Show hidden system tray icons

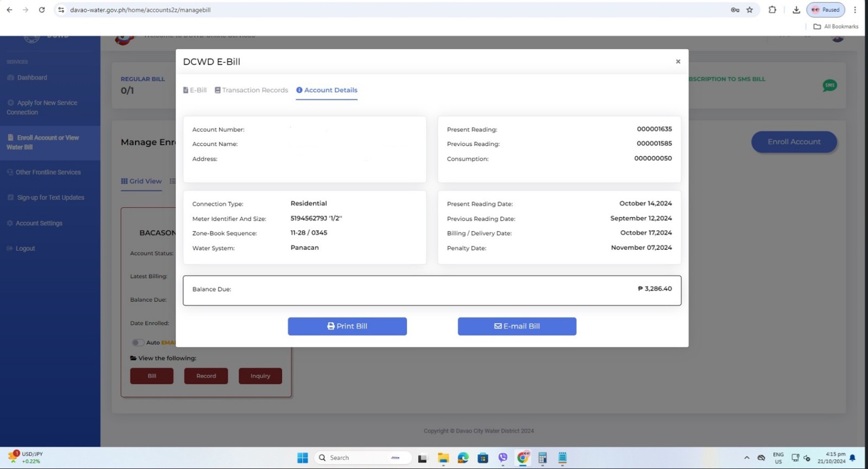747,458
